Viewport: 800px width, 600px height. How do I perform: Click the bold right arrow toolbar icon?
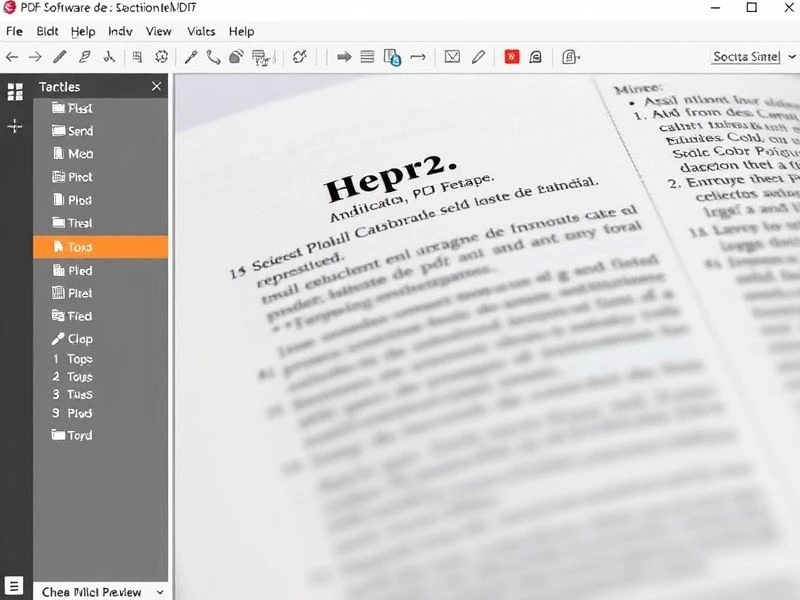tap(344, 57)
